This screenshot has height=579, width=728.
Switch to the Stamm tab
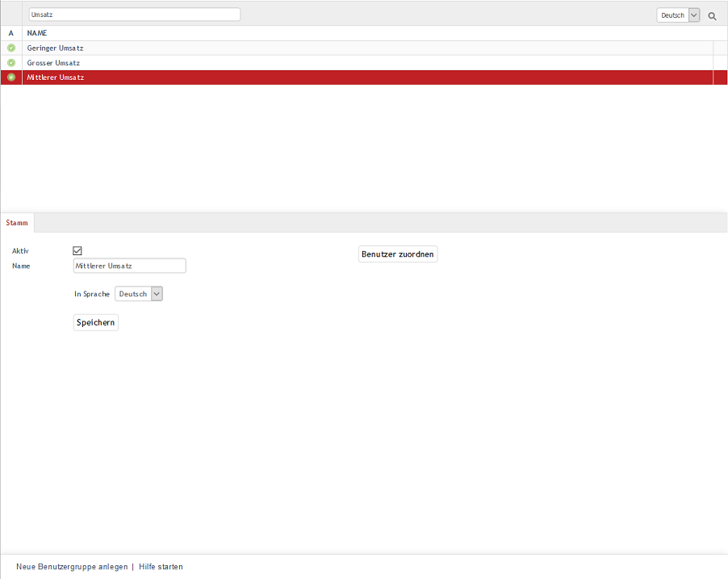tap(17, 222)
